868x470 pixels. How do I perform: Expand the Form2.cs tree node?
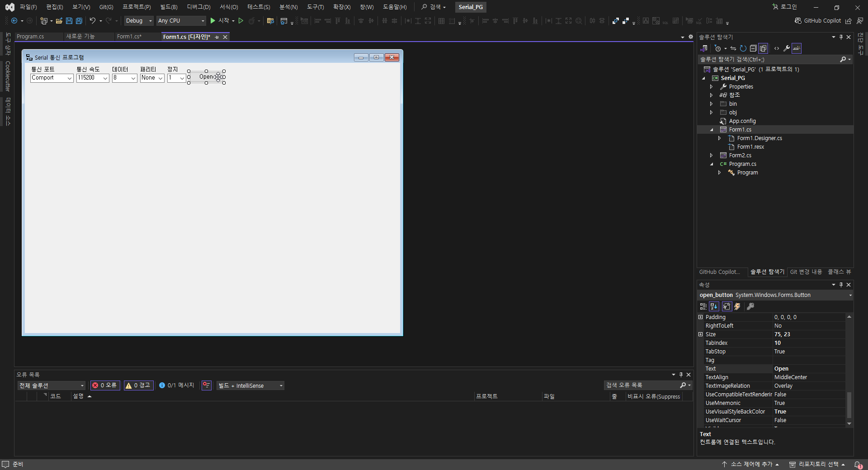tap(711, 155)
